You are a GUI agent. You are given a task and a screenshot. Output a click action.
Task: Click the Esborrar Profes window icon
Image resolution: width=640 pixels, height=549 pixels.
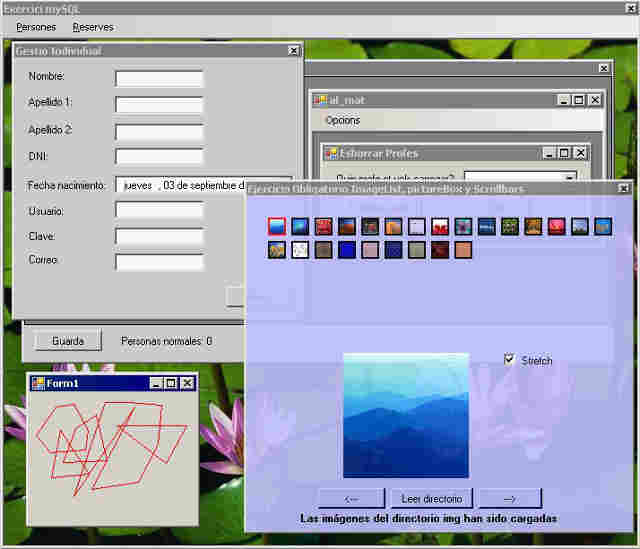point(331,153)
